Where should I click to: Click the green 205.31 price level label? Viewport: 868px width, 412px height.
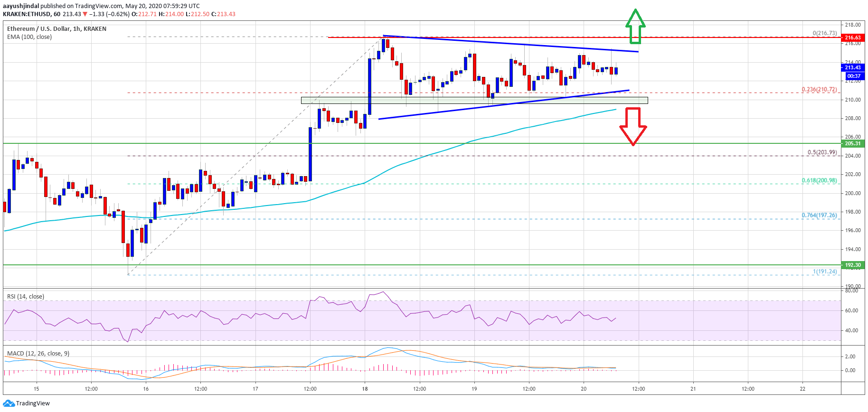853,143
